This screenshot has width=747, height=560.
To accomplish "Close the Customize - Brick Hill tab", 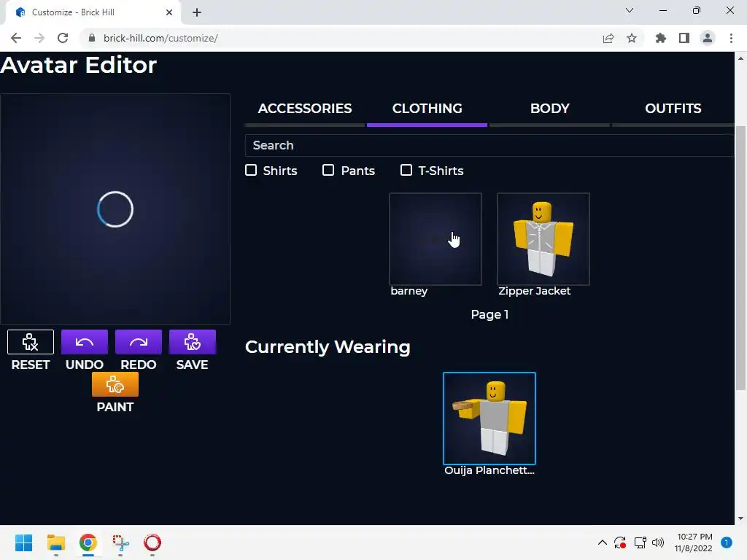I will point(169,12).
